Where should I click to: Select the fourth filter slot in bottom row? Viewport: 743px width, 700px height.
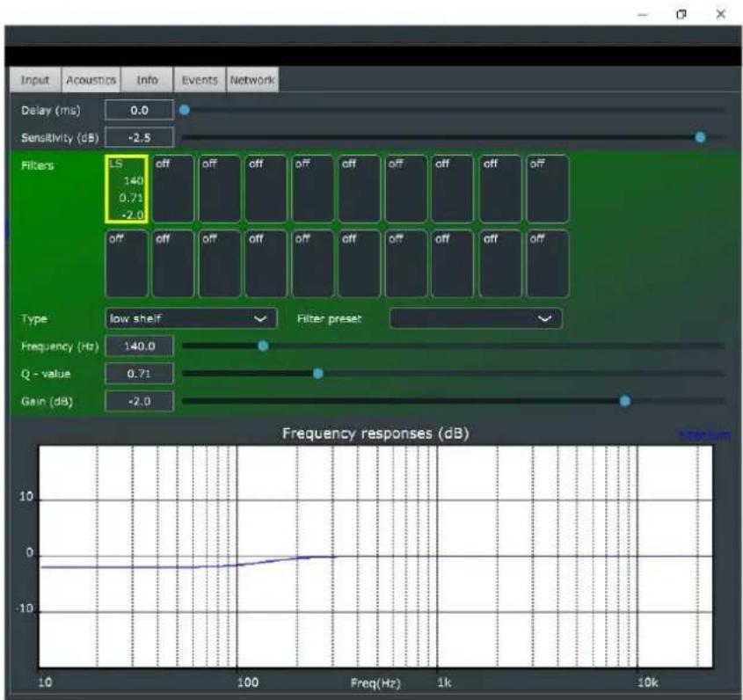coord(266,264)
